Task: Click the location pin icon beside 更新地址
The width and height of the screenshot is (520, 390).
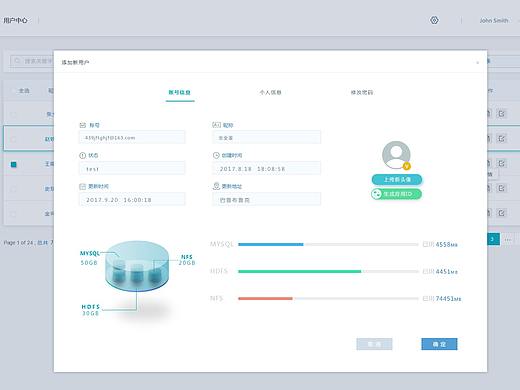Action: point(216,186)
